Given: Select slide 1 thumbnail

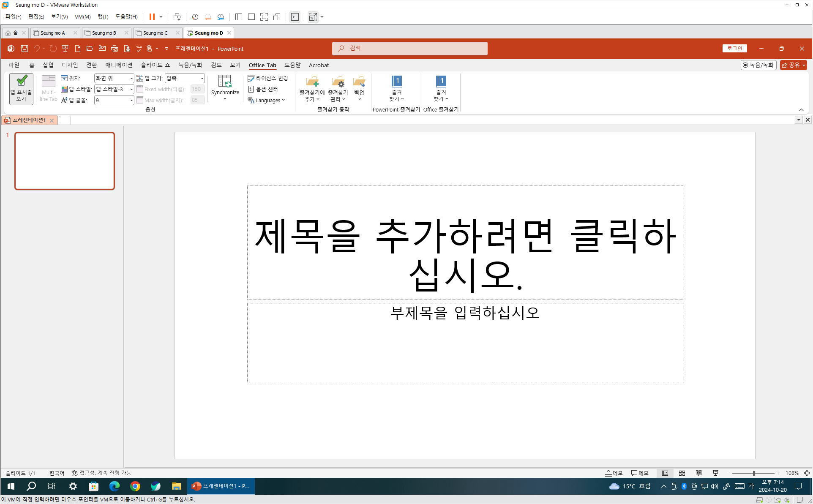Looking at the screenshot, I should pos(65,161).
